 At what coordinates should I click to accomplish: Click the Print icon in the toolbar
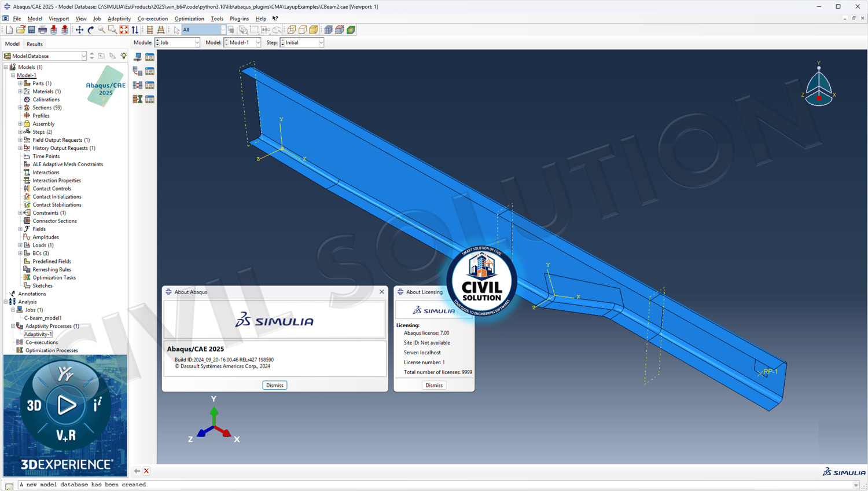[x=42, y=30]
